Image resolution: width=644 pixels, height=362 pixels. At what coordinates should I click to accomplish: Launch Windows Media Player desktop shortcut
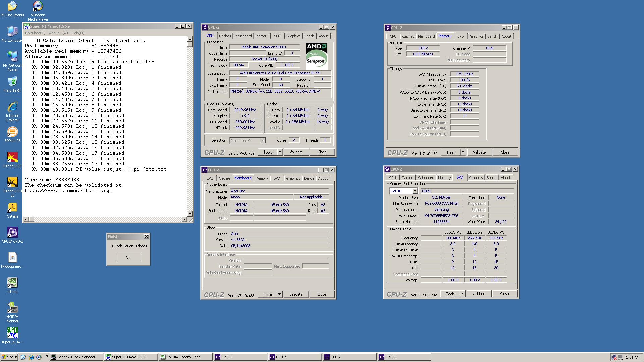click(38, 11)
